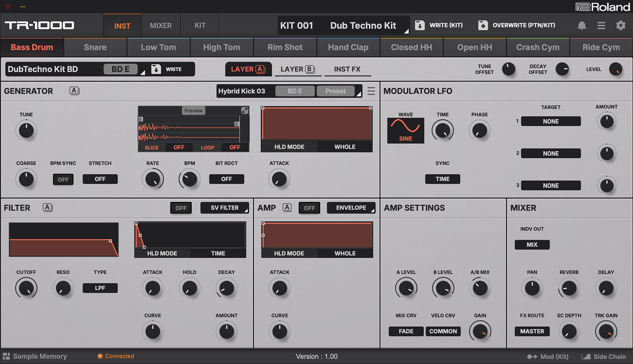The width and height of the screenshot is (633, 364).
Task: Toggle the BPM Sync Off switch
Action: [63, 179]
